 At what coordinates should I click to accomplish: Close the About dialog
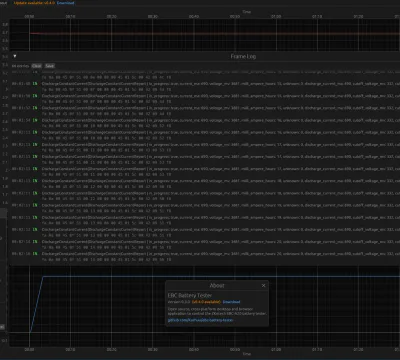263,285
